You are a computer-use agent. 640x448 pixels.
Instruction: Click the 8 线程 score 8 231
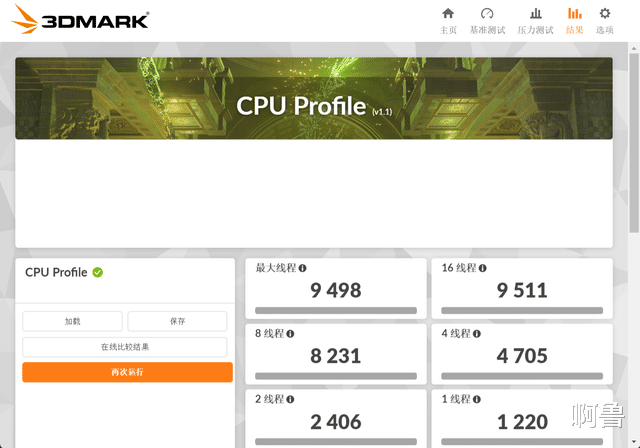click(336, 356)
